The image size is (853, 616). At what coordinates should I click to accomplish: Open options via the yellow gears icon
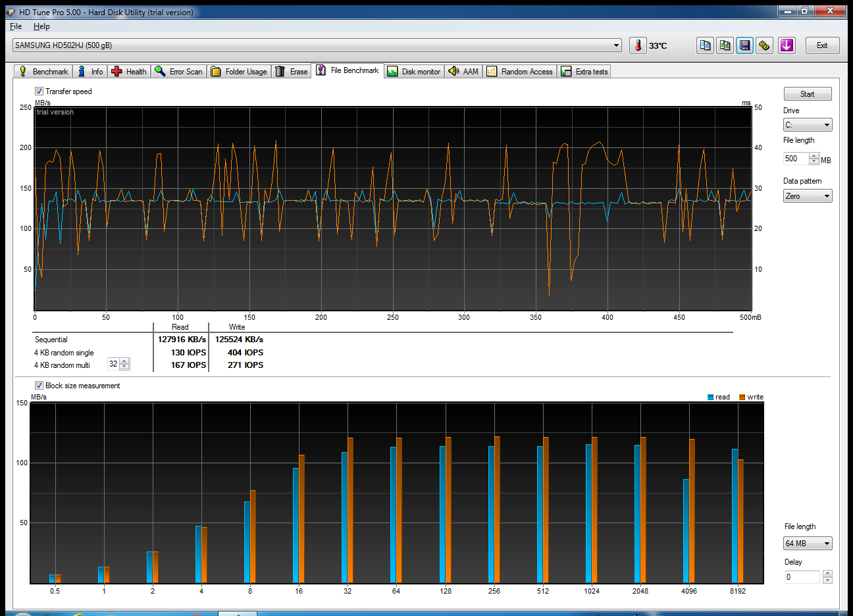(x=764, y=45)
